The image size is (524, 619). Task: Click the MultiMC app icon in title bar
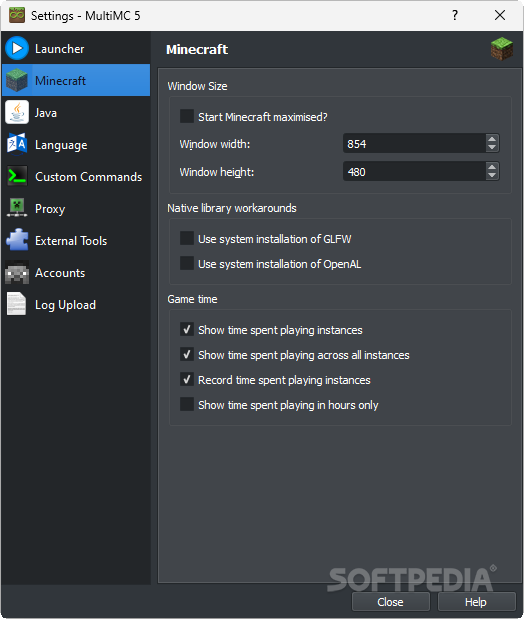coord(17,15)
